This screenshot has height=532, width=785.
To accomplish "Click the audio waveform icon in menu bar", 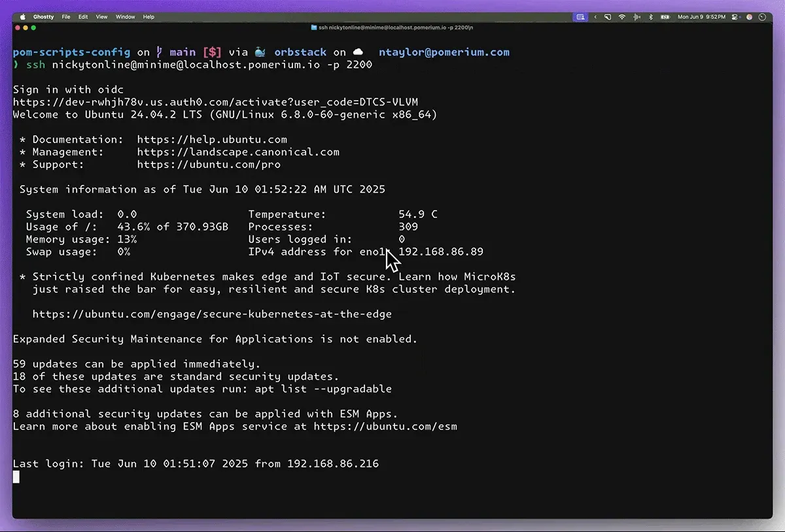I will [637, 17].
